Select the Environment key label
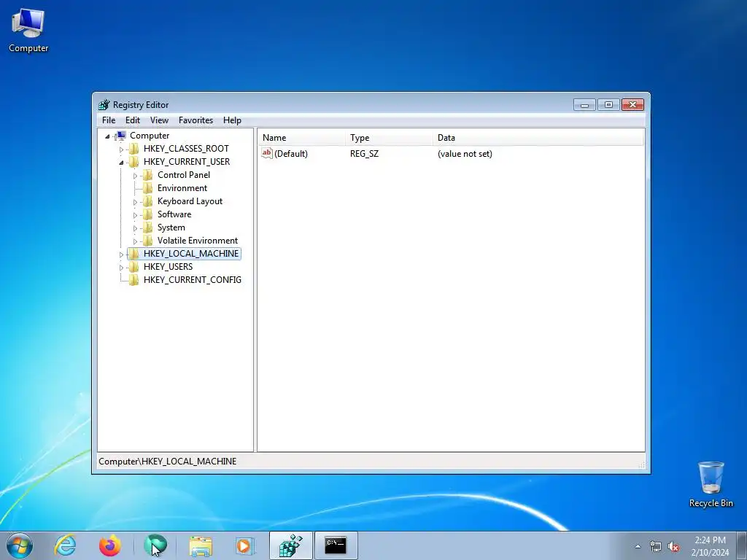The width and height of the screenshot is (747, 560). pos(182,187)
